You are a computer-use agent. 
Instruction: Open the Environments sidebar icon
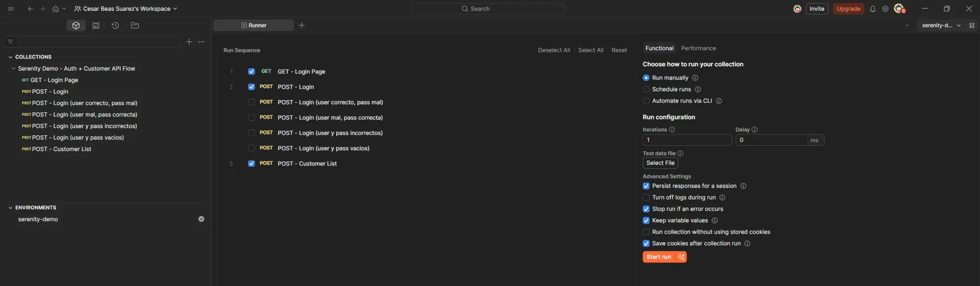click(96, 26)
